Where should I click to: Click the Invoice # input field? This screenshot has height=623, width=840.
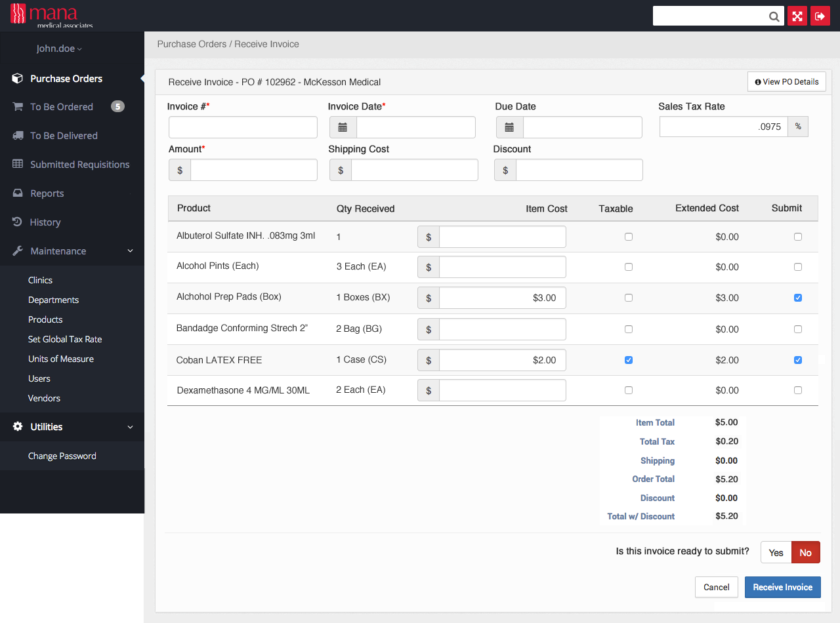coord(243,127)
